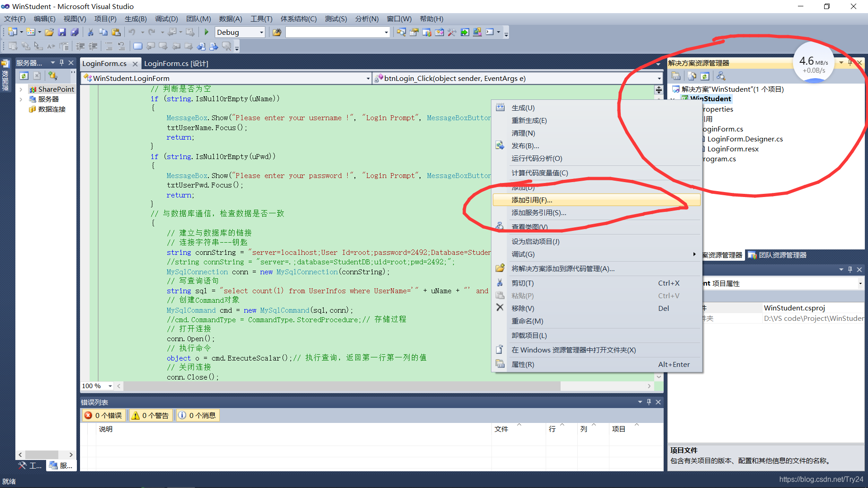This screenshot has width=868, height=488.
Task: Close the LoginForm.cs tab with its X
Action: (x=135, y=64)
